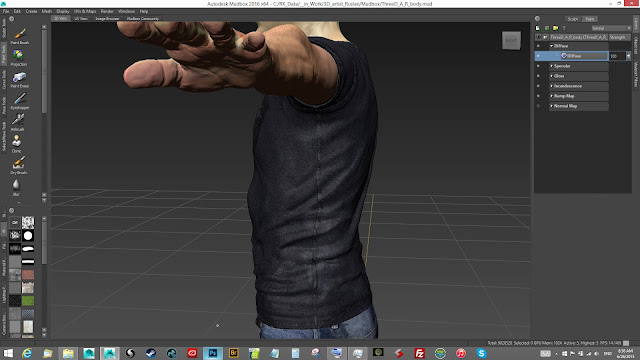
Task: Open the Mesh menu
Action: coord(47,11)
